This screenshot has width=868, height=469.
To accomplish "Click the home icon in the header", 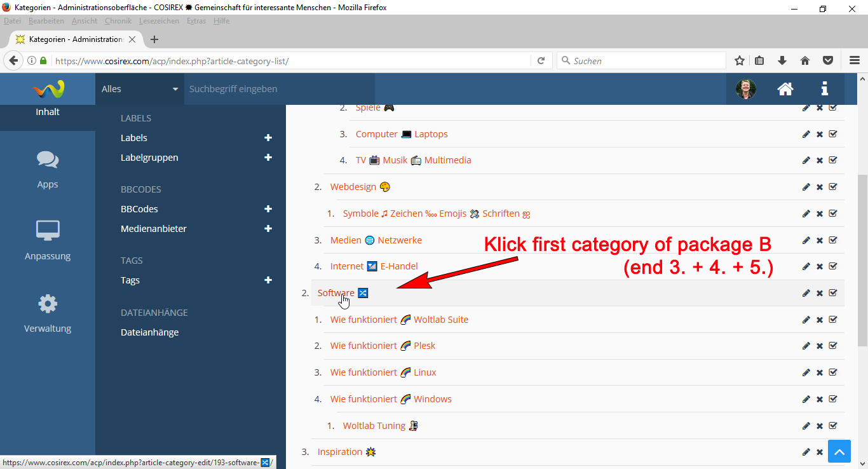I will 785,89.
